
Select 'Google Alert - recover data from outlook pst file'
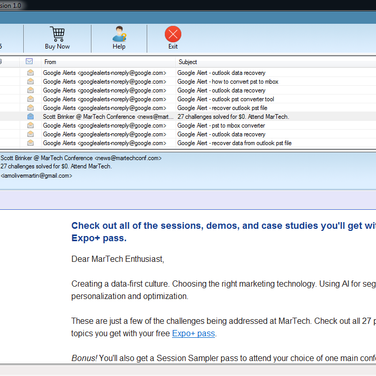(234, 143)
